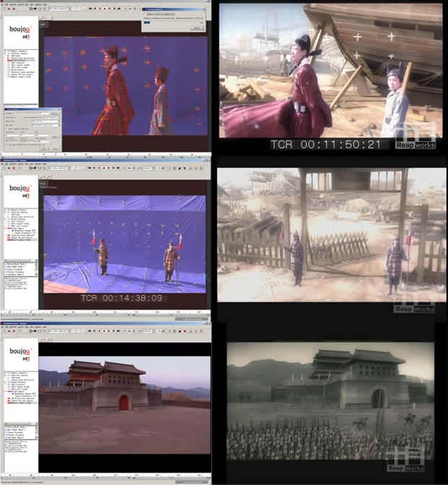This screenshot has height=485, width=448.
Task: Click timeline ruler under bottom boujou viewer
Action: point(106,475)
